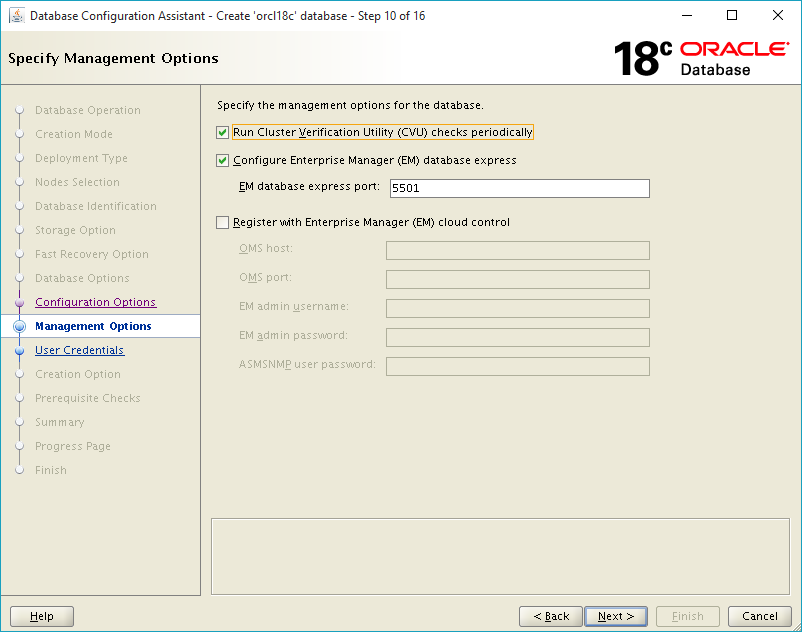Viewport: 802px width, 632px height.
Task: Toggle Run Cluster Verification Utility checks checkbox
Action: tap(222, 132)
